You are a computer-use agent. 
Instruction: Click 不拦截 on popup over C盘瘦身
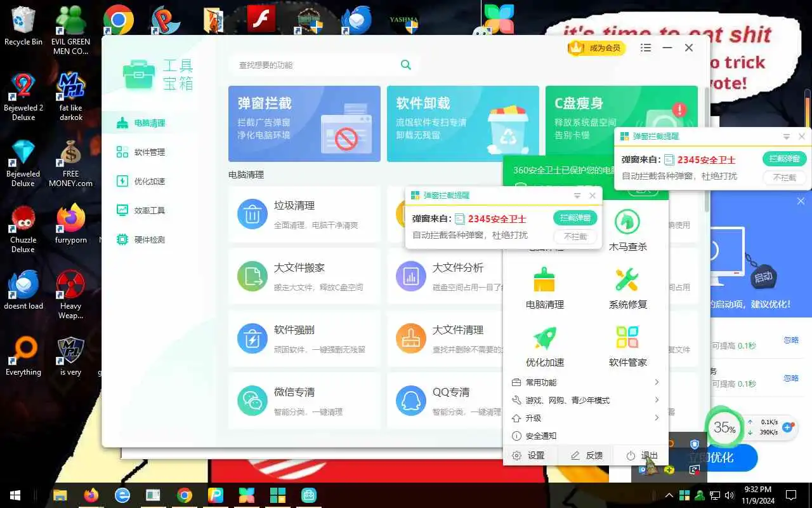(785, 178)
